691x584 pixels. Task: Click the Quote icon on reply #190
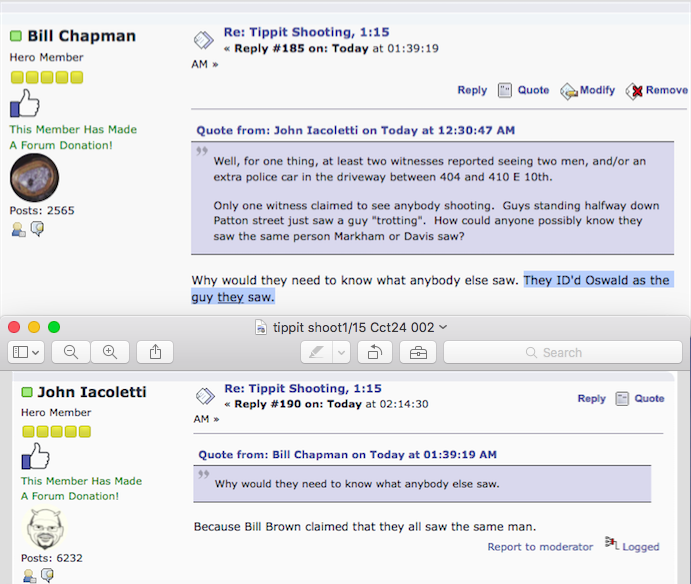[622, 399]
